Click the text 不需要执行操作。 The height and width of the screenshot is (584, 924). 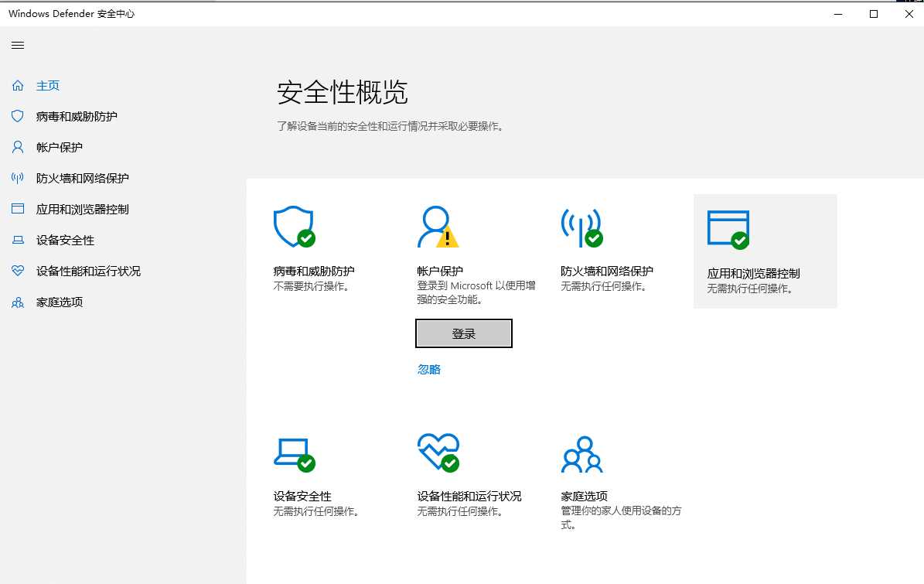[312, 286]
